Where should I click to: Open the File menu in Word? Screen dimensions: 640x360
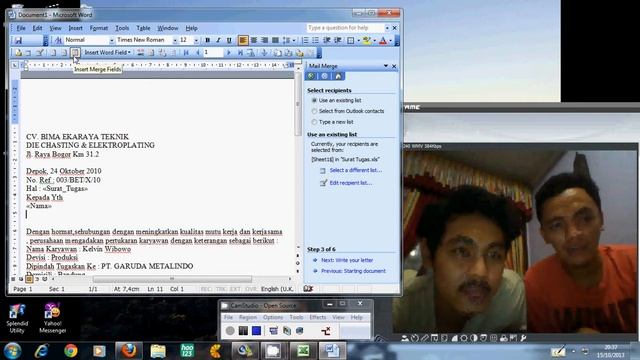point(21,28)
